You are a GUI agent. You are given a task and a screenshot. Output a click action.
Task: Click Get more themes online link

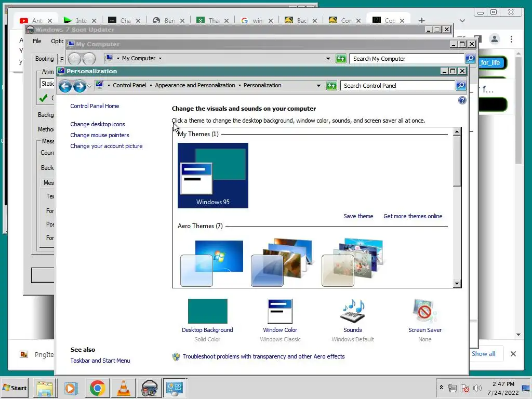pos(413,216)
